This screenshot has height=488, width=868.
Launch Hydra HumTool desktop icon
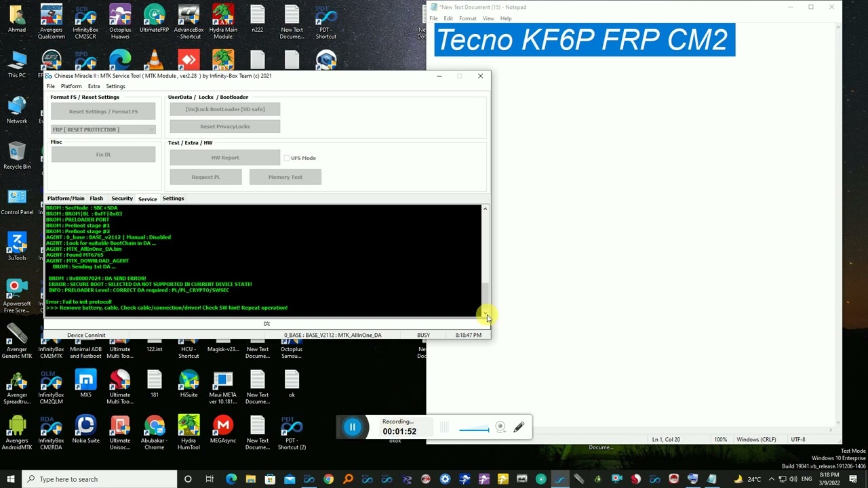(189, 432)
